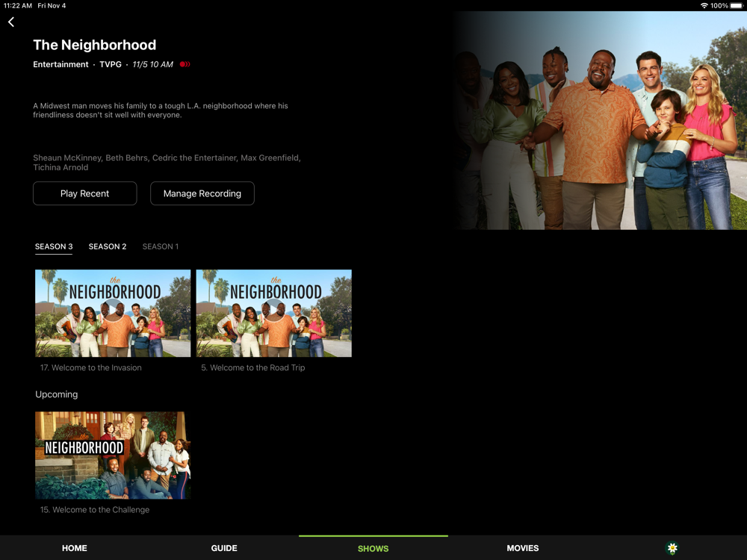The height and width of the screenshot is (560, 747).
Task: Go back using the arrow icon
Action: [11, 22]
